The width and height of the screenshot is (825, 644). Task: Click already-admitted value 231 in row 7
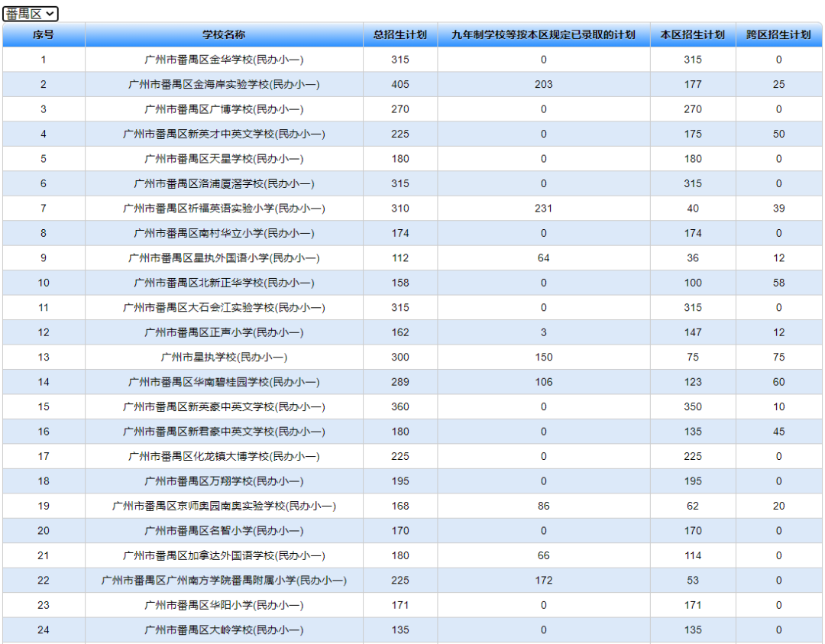(544, 209)
